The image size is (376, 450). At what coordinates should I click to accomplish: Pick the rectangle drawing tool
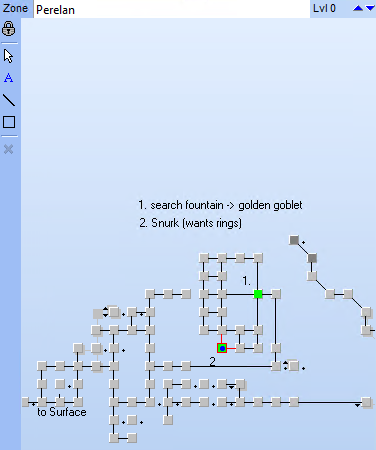[x=9, y=122]
